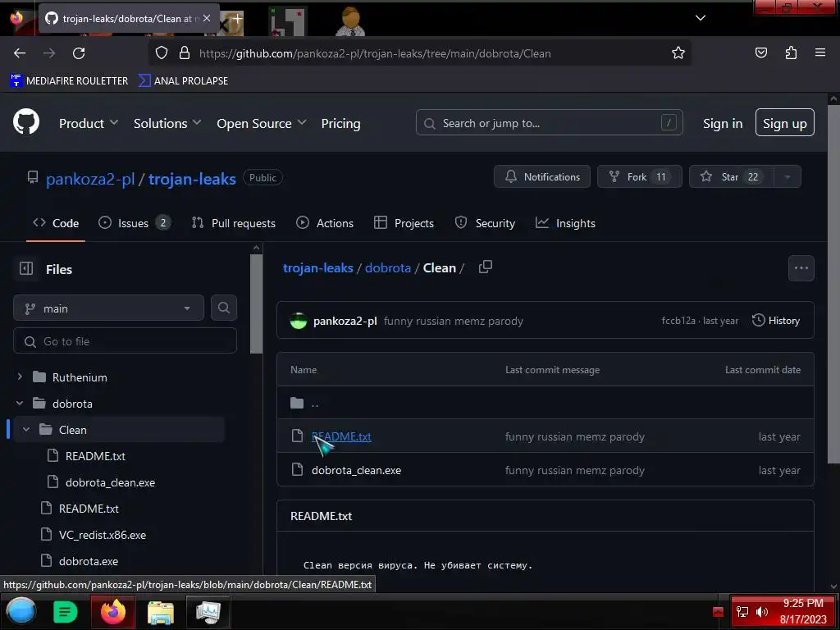Click the pankoza2-pl owner link
This screenshot has width=840, height=630.
point(90,179)
